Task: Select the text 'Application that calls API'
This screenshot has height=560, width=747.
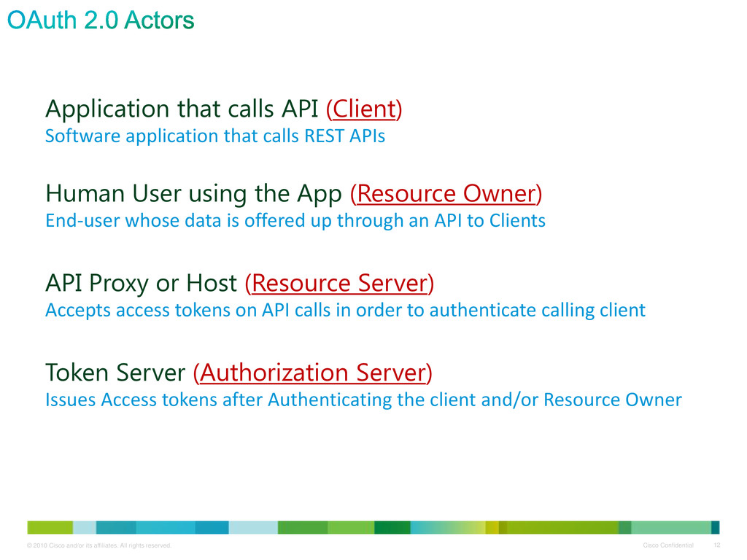Action: (x=182, y=109)
